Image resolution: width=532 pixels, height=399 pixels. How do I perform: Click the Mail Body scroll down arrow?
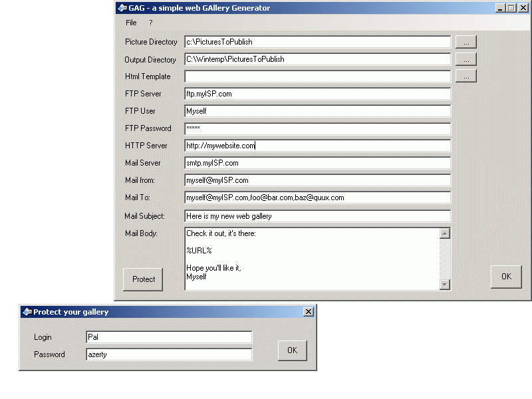(445, 285)
